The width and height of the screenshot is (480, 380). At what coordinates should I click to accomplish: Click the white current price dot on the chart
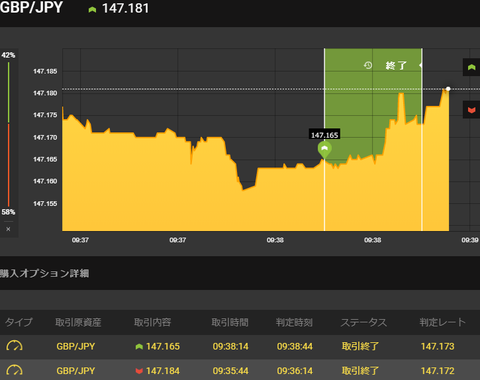click(x=448, y=89)
